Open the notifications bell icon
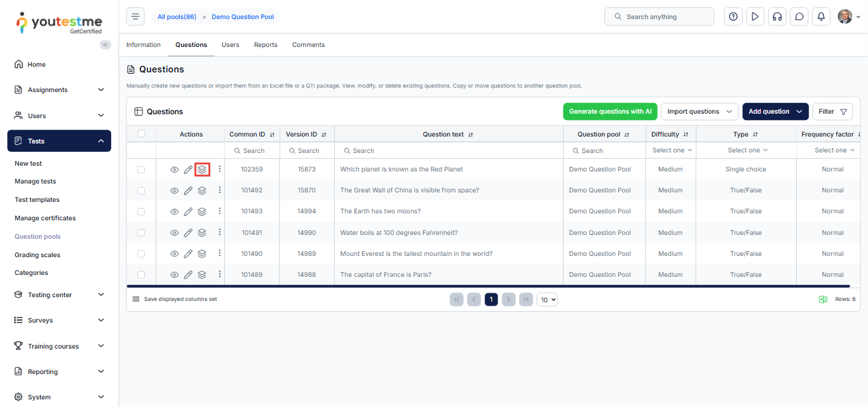868x407 pixels. [821, 17]
